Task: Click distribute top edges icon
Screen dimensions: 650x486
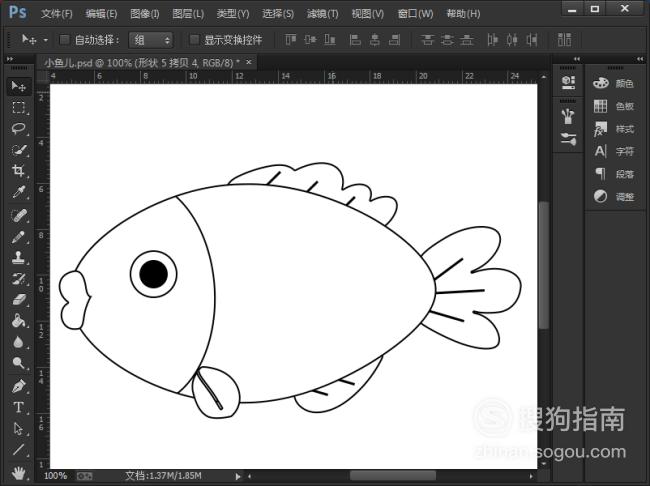Action: click(427, 40)
